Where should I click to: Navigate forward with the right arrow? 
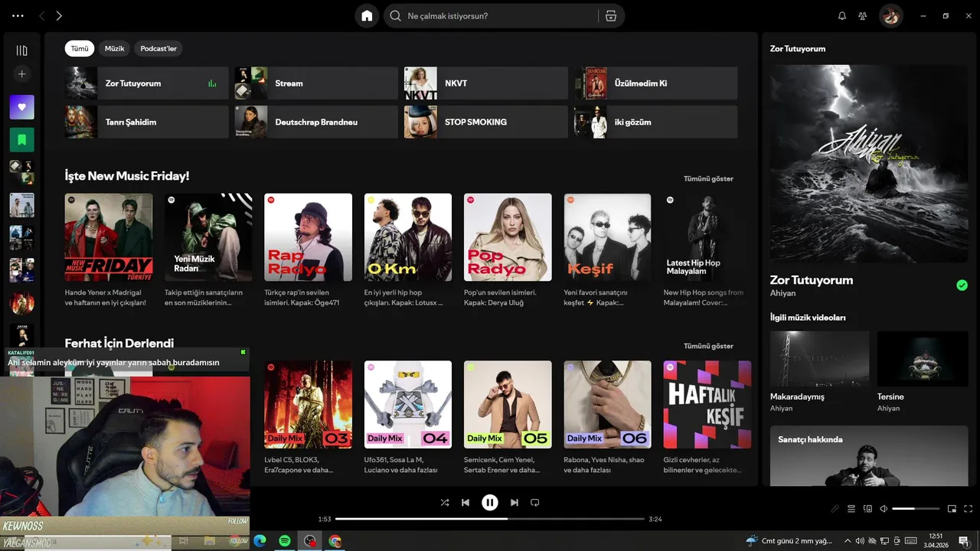click(x=59, y=16)
